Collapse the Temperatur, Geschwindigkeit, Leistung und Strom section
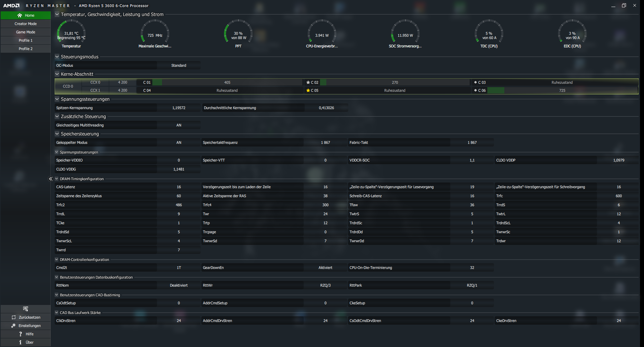The image size is (644, 347). (57, 14)
